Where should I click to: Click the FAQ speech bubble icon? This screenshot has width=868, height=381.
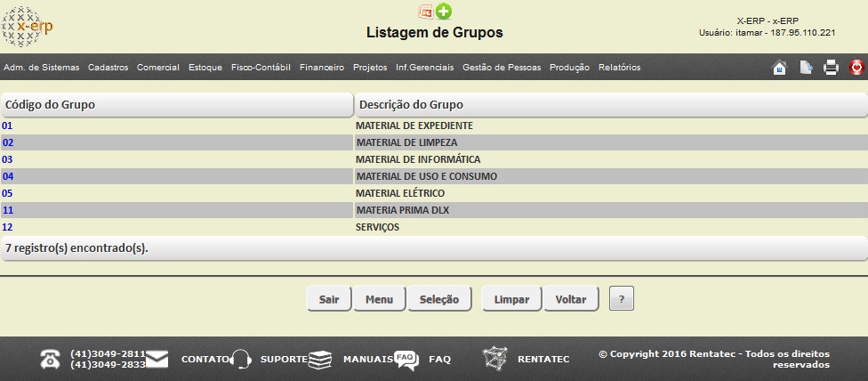[406, 361]
